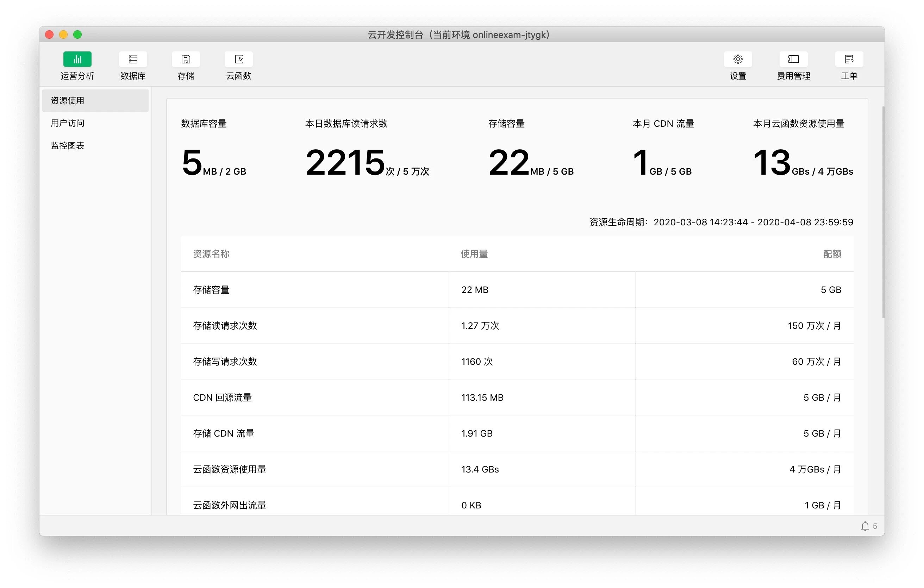This screenshot has height=588, width=924.
Task: Go to the 监控图表 sidebar item
Action: click(68, 146)
